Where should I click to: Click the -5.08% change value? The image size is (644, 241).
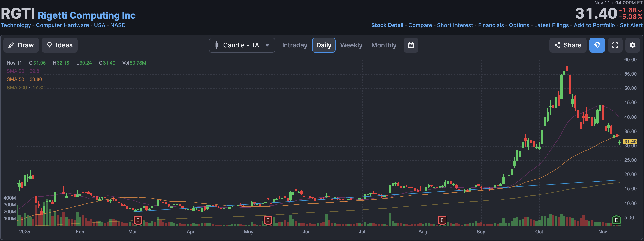[630, 17]
